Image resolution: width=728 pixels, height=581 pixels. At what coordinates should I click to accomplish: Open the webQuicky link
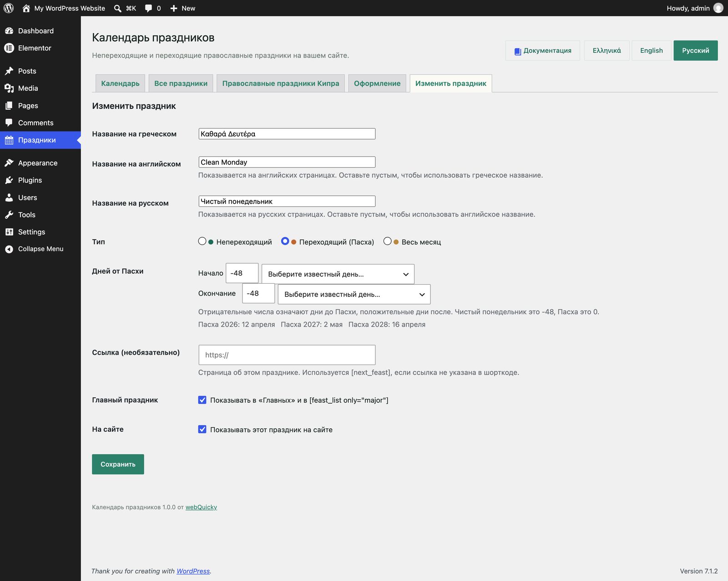click(x=201, y=507)
